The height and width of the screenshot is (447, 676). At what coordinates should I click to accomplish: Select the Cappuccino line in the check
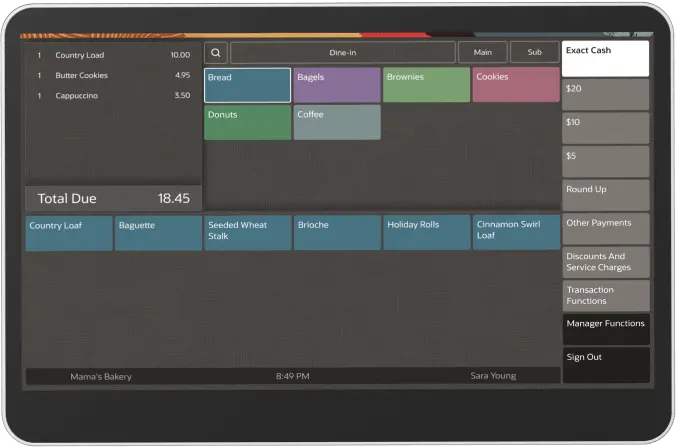pos(112,96)
